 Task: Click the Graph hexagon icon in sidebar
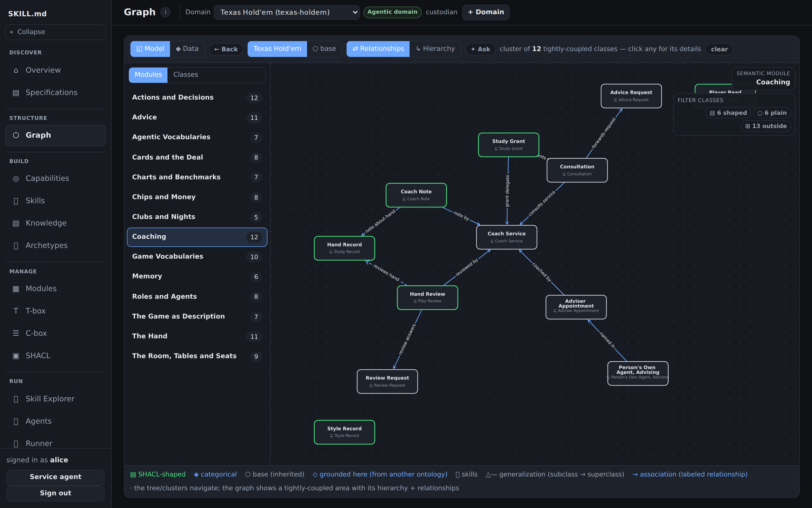click(x=16, y=135)
